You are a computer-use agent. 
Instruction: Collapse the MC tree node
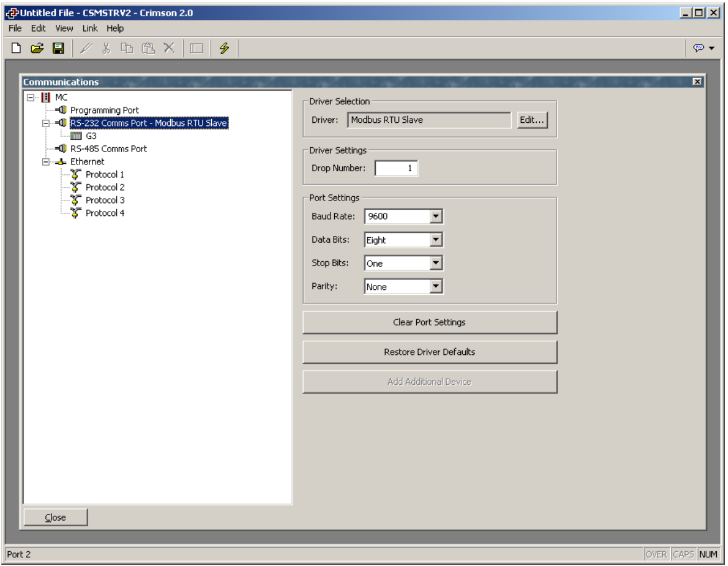[30, 97]
